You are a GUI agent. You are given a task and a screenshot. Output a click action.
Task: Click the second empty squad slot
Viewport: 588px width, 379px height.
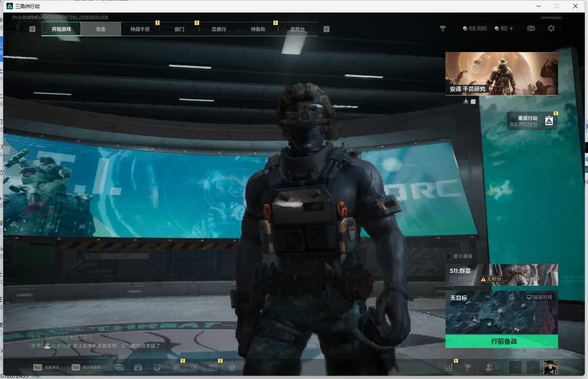point(533,367)
